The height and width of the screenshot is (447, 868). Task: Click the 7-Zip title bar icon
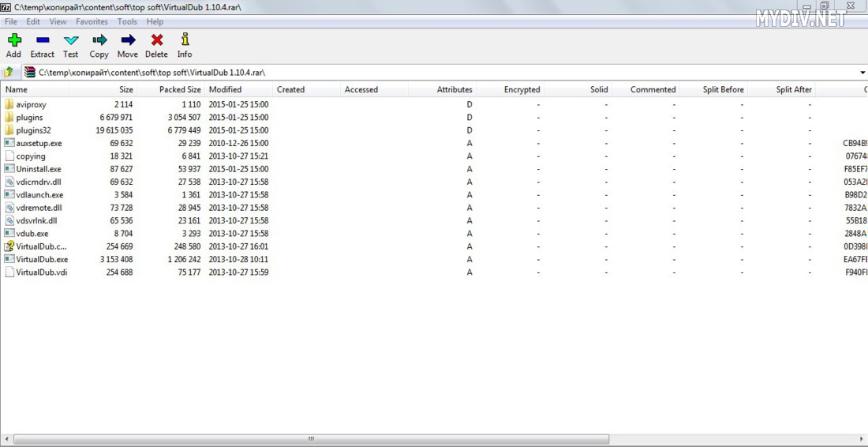[6, 7]
